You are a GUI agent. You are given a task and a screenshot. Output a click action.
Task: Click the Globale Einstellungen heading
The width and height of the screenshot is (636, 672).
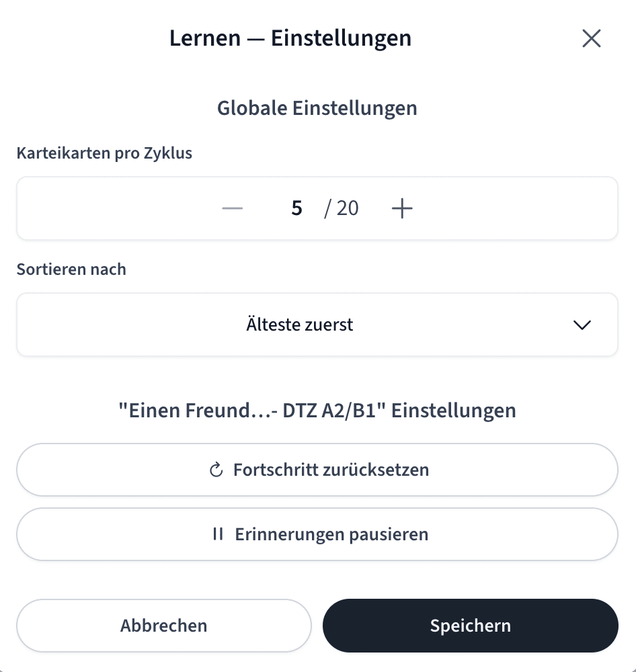317,108
